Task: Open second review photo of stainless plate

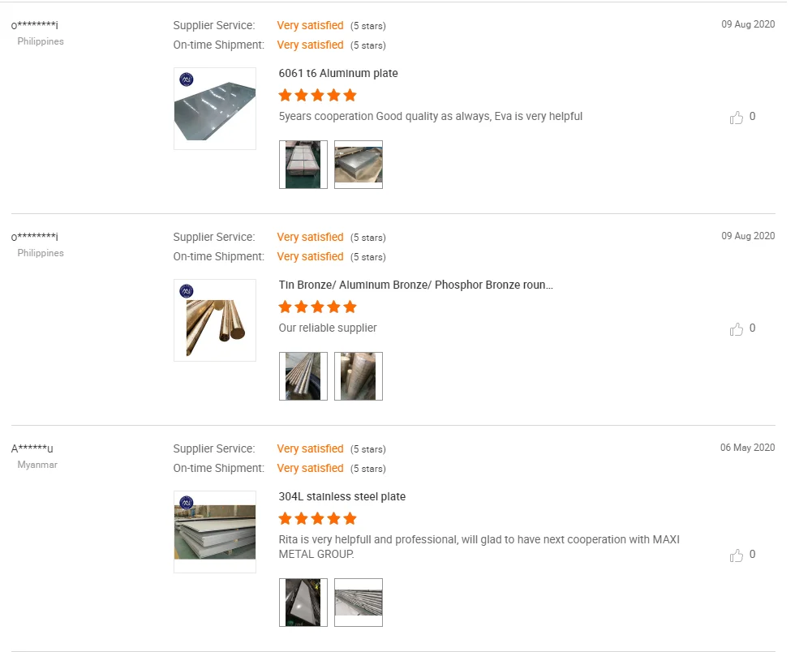Action: [x=359, y=603]
